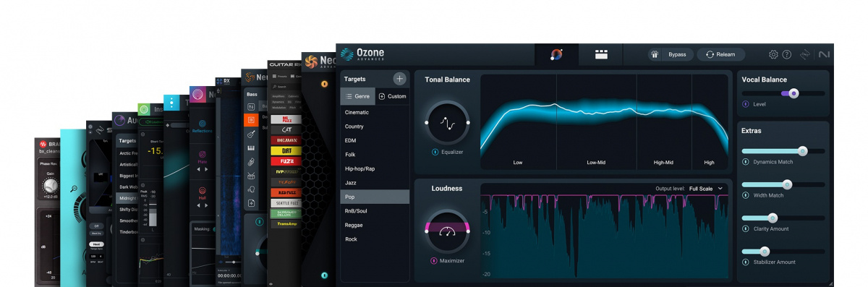Select the guitar instrument icon in Neutron
This screenshot has height=287, width=868.
(x=250, y=134)
